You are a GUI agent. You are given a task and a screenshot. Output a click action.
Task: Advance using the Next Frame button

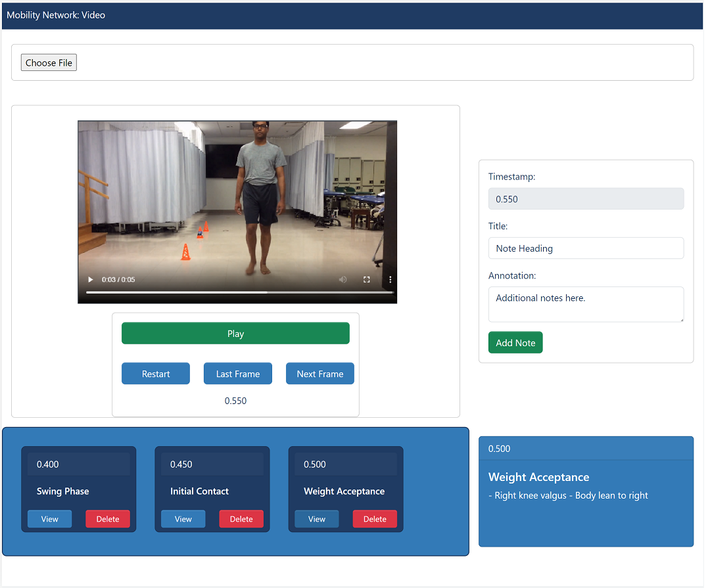(x=320, y=374)
